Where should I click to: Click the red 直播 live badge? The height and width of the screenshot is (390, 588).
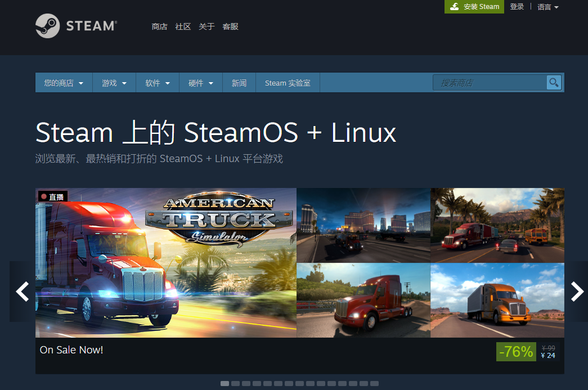pos(52,196)
